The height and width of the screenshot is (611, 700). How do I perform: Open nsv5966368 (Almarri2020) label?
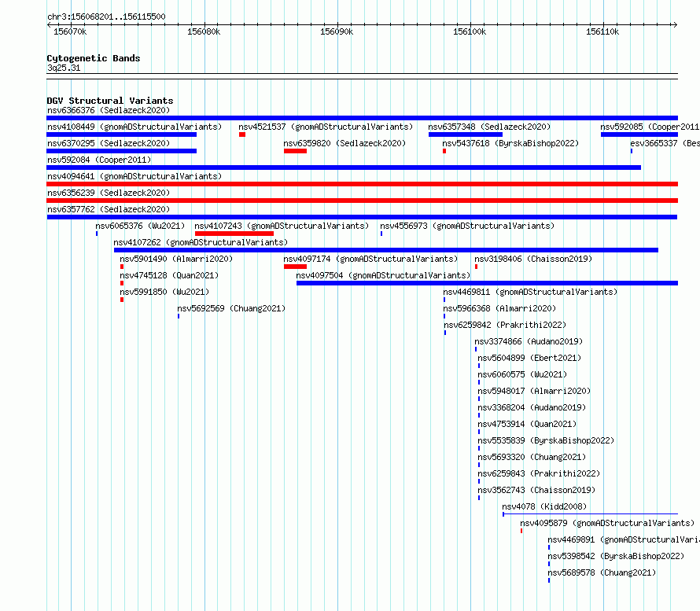(499, 308)
